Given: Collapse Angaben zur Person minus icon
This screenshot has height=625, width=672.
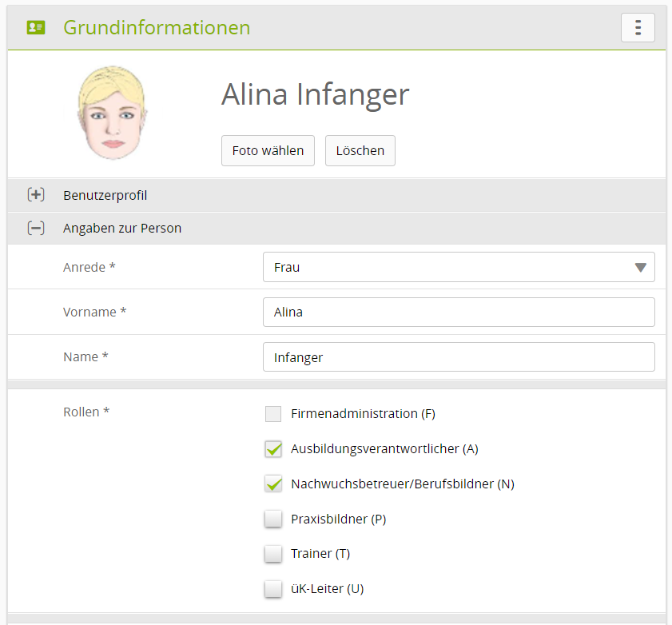Looking at the screenshot, I should (36, 229).
